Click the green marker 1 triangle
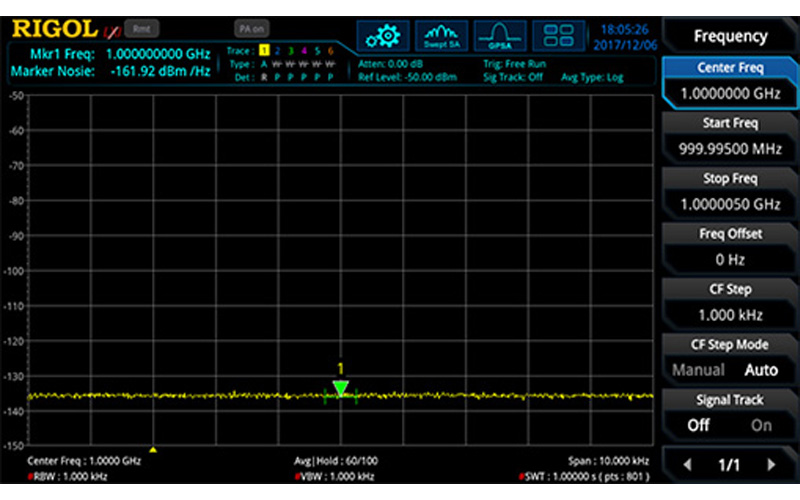800x500 pixels. (x=340, y=388)
